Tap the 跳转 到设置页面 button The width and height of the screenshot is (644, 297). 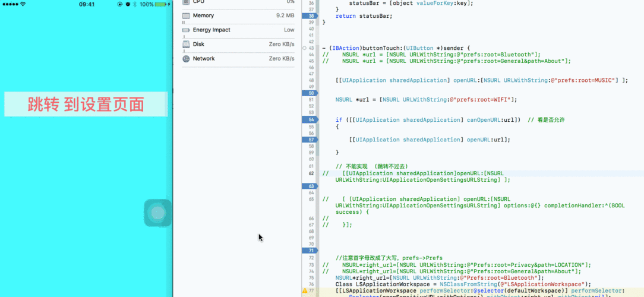pos(86,105)
